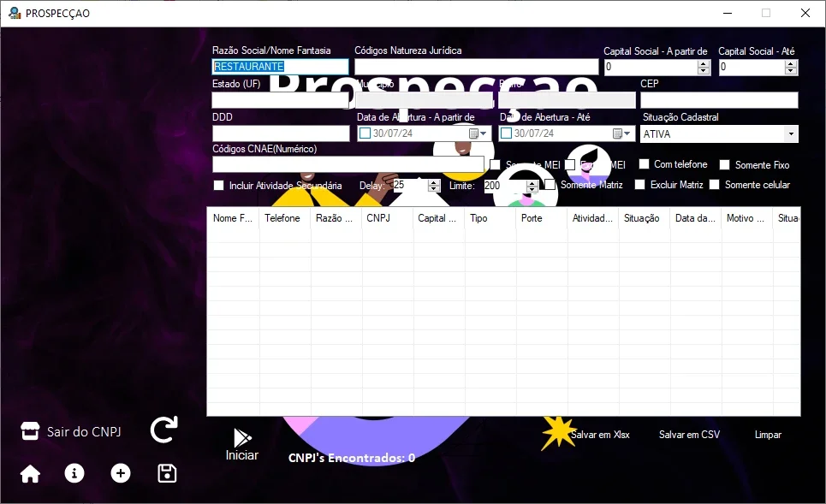The height and width of the screenshot is (504, 826).
Task: Increase the Delay value
Action: (x=434, y=182)
